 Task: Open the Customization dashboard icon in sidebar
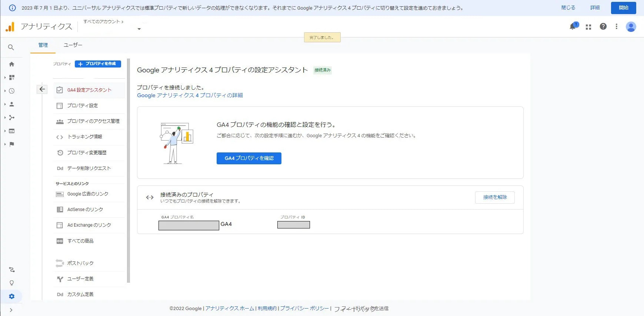12,78
